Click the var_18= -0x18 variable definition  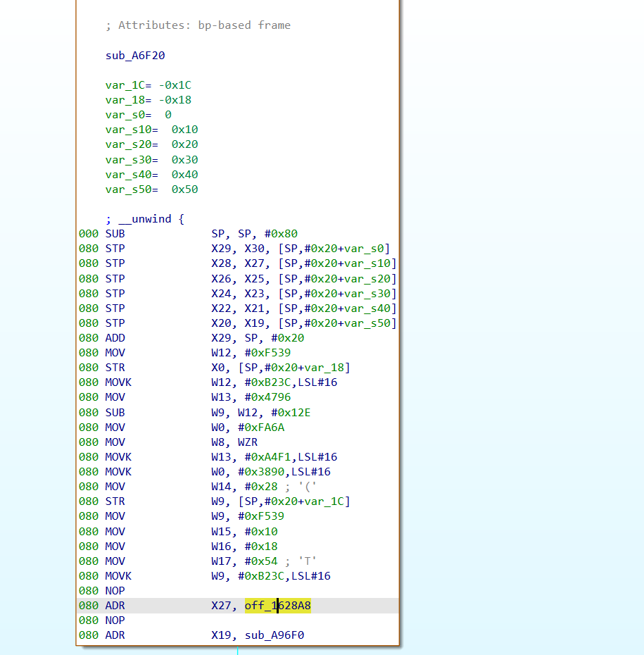tap(149, 100)
